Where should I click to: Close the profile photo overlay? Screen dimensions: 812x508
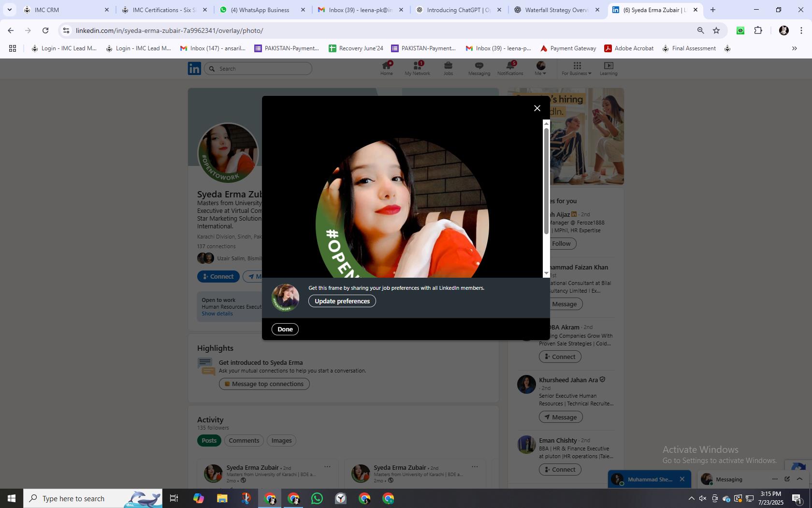(x=537, y=108)
